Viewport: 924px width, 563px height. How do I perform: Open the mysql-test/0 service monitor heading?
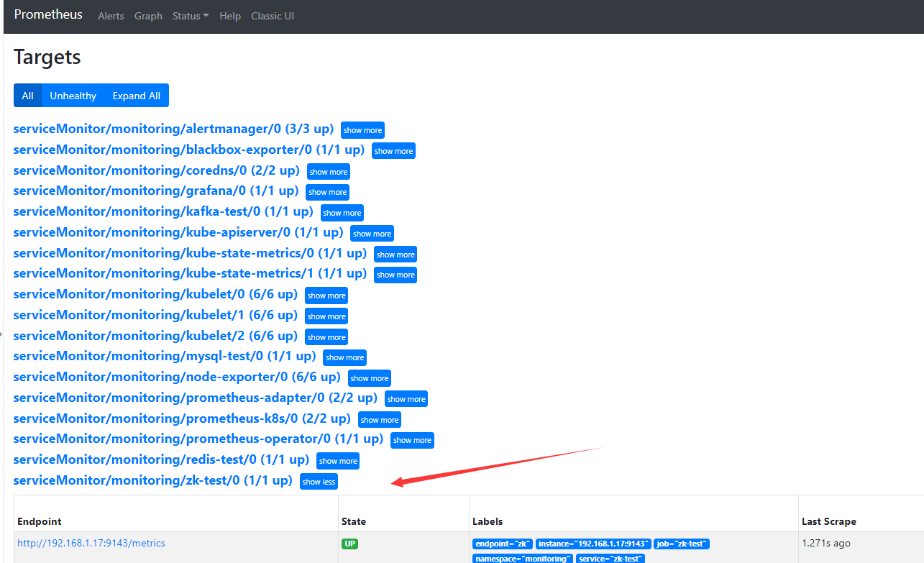pyautogui.click(x=165, y=356)
